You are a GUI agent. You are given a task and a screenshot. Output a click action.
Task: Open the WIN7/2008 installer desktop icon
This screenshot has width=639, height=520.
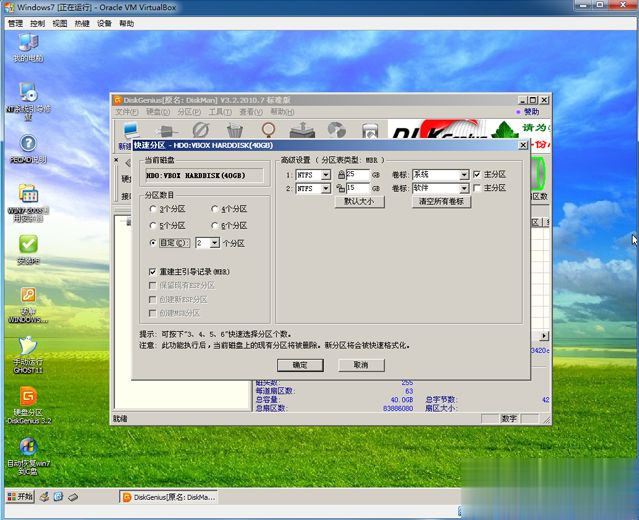pyautogui.click(x=28, y=203)
